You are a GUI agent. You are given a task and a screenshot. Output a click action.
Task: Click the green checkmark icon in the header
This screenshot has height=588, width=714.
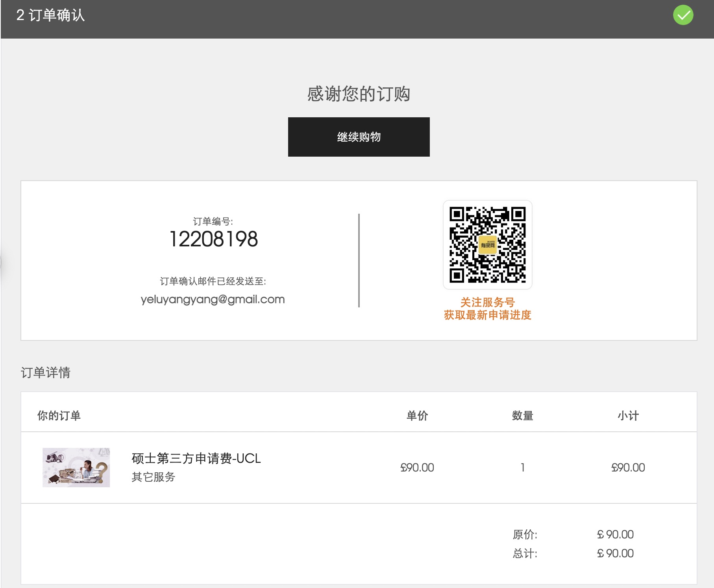point(683,15)
